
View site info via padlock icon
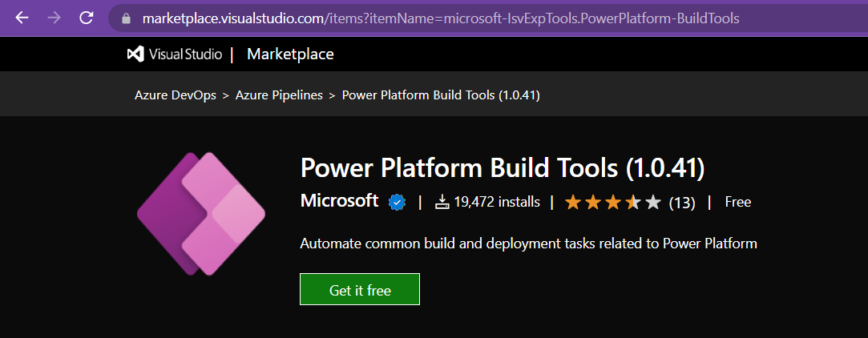click(125, 18)
